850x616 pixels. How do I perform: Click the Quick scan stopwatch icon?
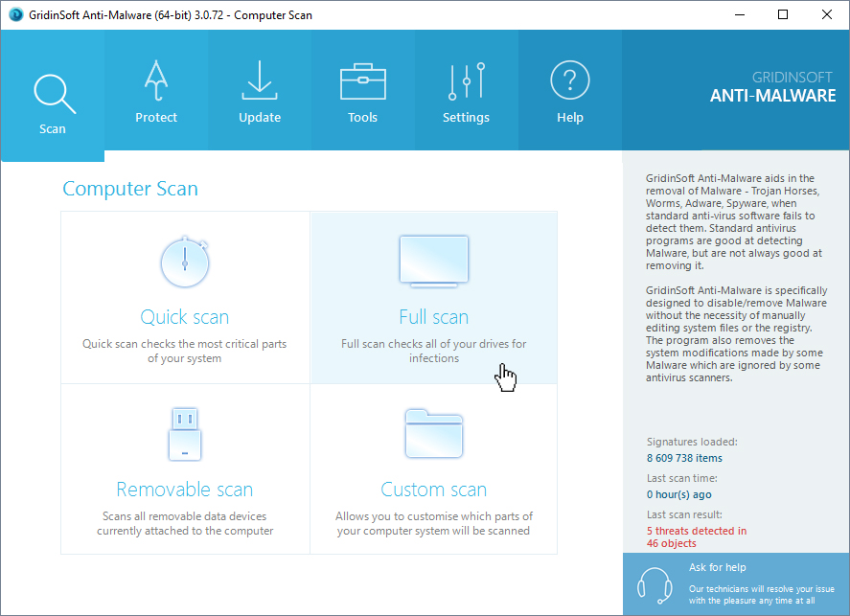coord(185,261)
